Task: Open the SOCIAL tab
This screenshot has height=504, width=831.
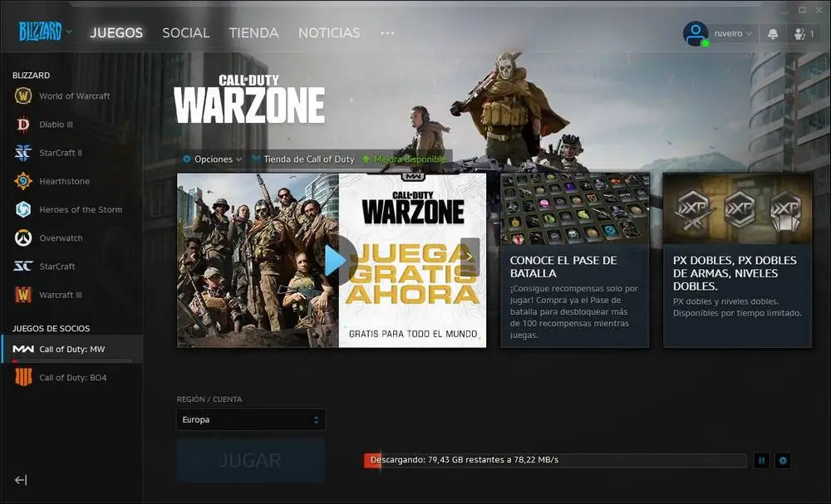Action: [185, 33]
